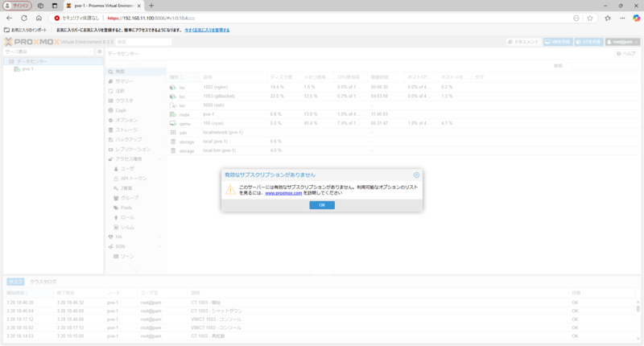
Task: Open the 今すぐお気に入りを管理する link
Action: tap(207, 30)
